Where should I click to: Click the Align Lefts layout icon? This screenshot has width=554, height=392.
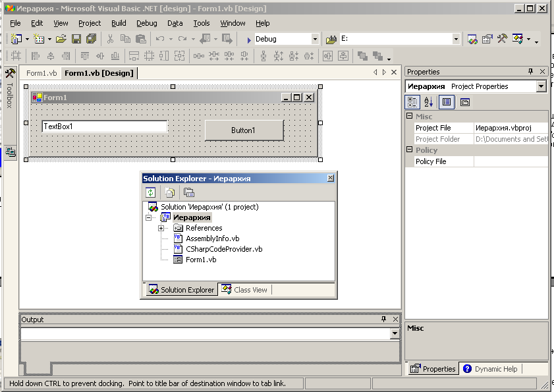coord(35,56)
